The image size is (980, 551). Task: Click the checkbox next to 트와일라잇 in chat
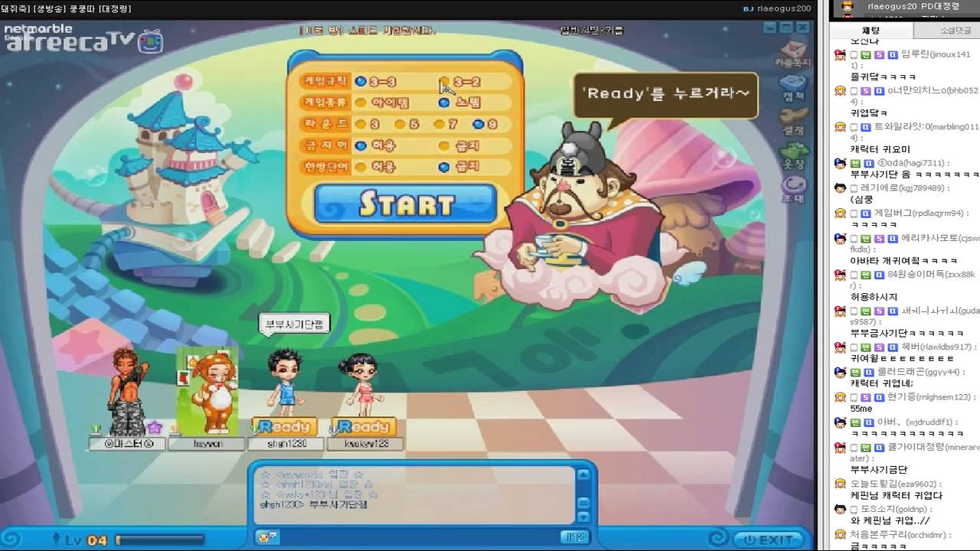(854, 127)
